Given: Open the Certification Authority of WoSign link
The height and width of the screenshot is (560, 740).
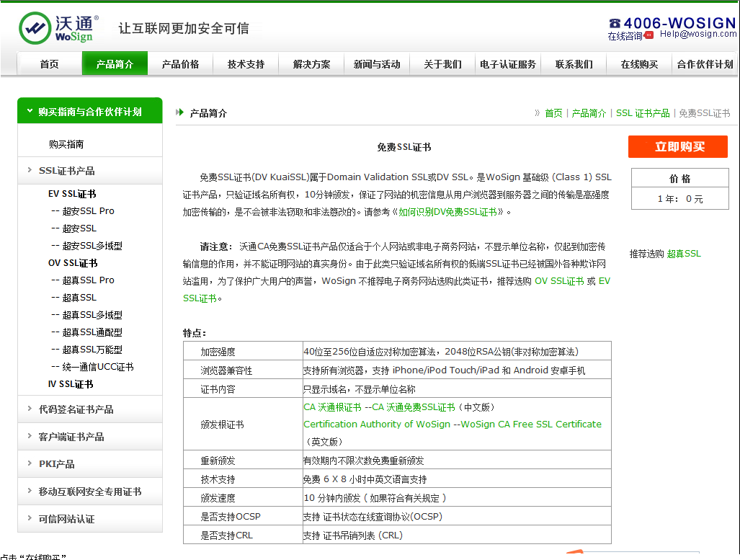Looking at the screenshot, I should [x=377, y=424].
